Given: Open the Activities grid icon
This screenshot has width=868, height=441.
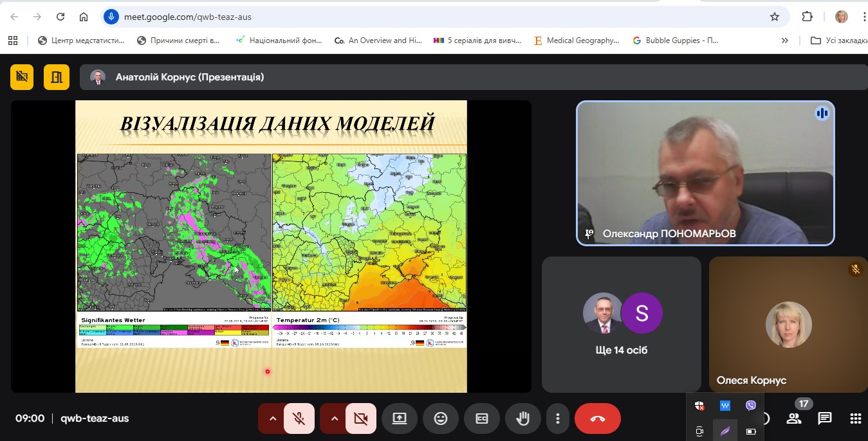Looking at the screenshot, I should [855, 419].
